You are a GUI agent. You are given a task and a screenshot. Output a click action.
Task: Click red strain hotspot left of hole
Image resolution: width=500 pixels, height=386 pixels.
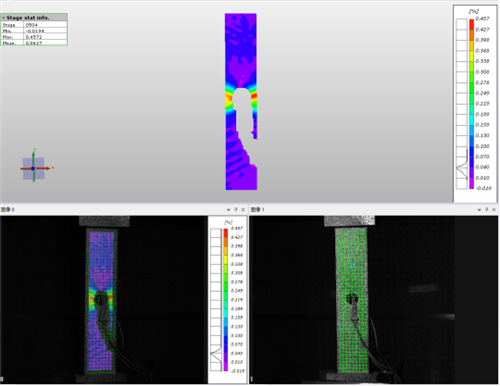click(x=228, y=99)
